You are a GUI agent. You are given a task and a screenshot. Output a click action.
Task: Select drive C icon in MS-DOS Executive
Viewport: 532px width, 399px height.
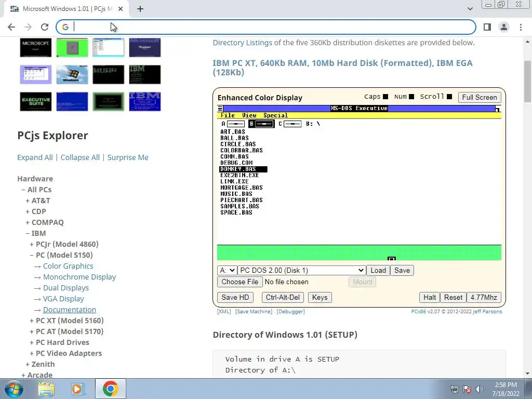pos(290,124)
